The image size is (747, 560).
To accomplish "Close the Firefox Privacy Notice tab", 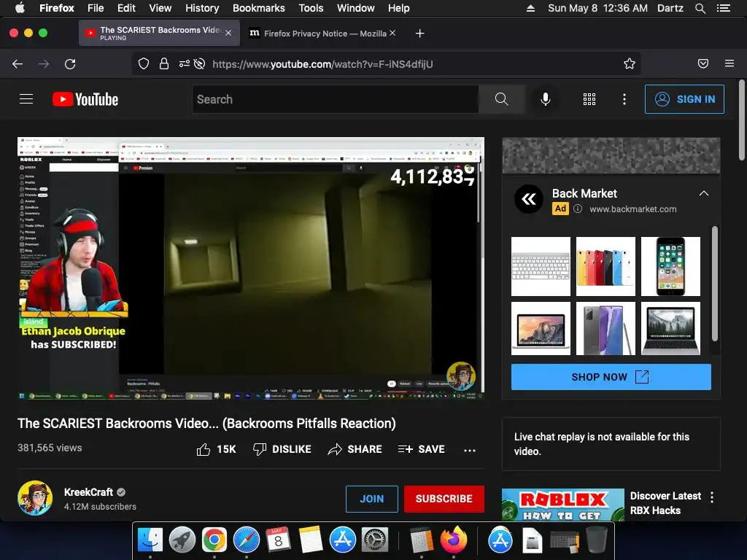I will coord(392,33).
